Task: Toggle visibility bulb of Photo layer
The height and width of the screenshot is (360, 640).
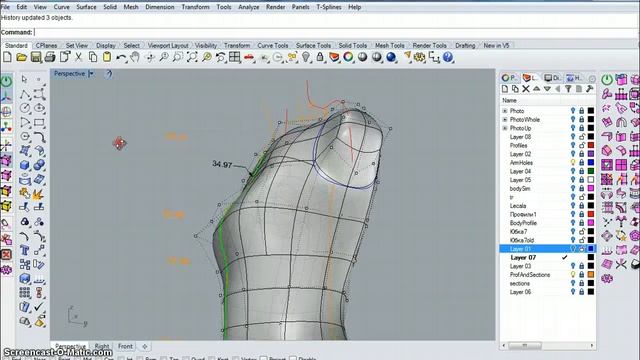Action: pos(573,111)
